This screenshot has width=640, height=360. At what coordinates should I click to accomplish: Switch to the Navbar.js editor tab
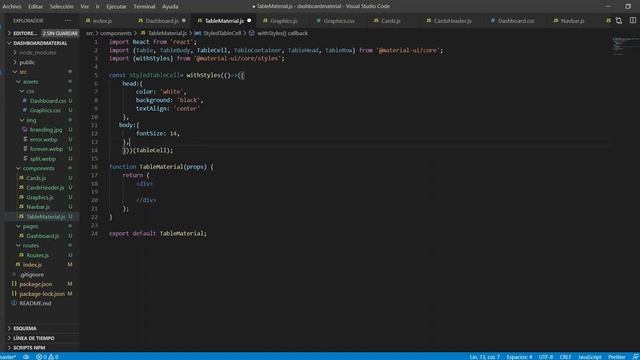(572, 21)
